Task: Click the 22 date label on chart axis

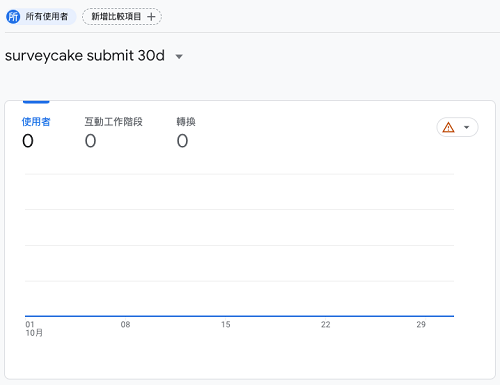Action: pos(326,324)
